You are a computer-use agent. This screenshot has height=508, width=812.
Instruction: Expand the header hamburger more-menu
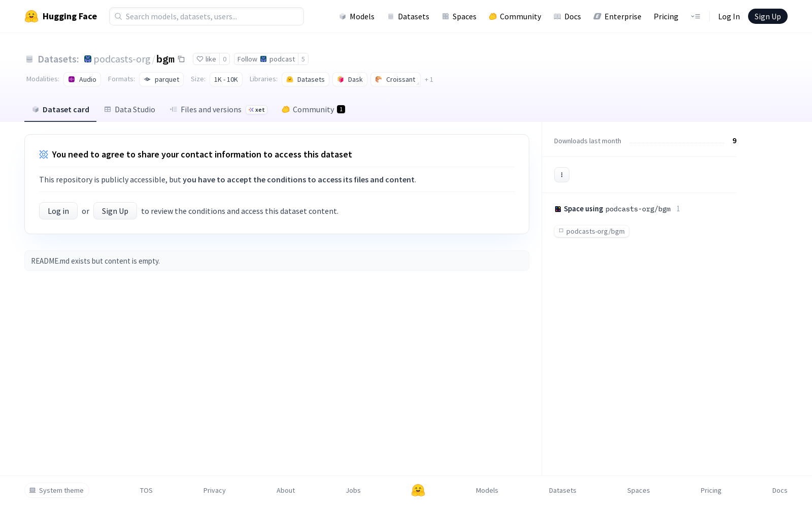695,16
